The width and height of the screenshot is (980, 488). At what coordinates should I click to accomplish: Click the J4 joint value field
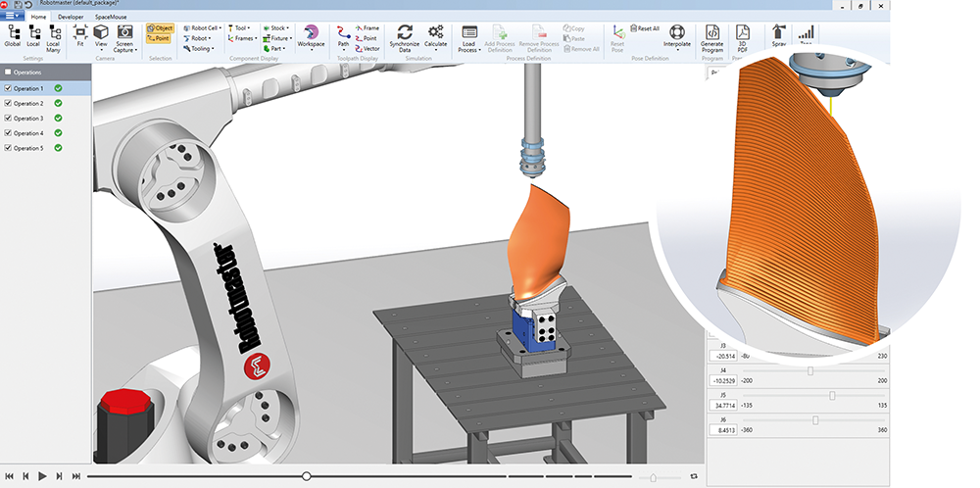click(x=723, y=380)
